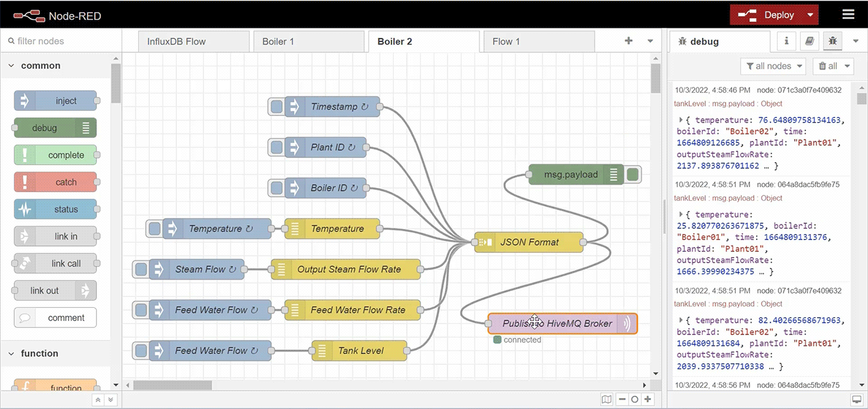Viewport: 868px width, 409px height.
Task: Click the workspace horizontal scrollbar
Action: coord(173,385)
